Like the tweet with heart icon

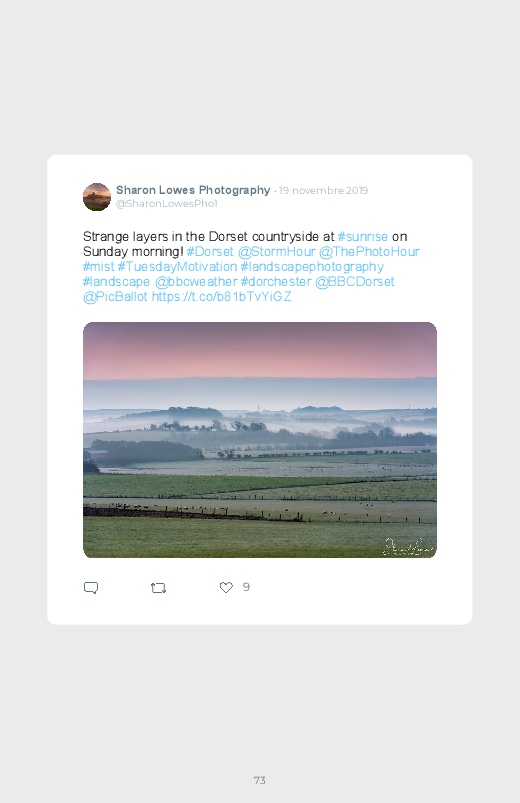[226, 587]
